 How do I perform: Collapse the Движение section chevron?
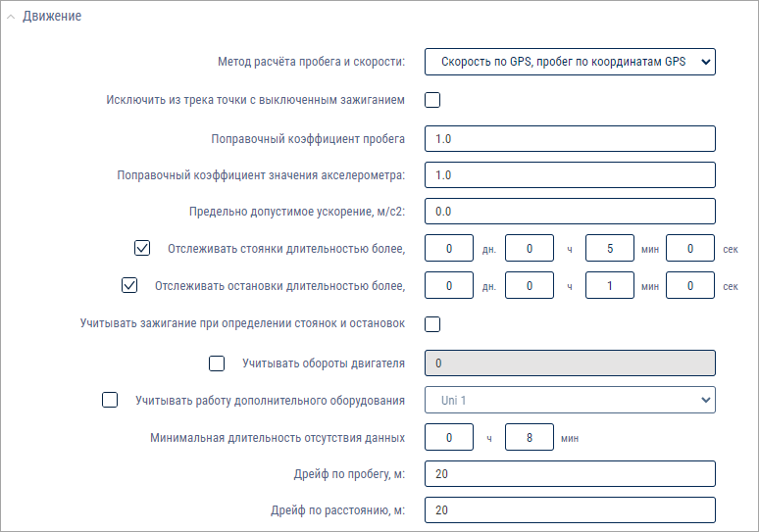coord(11,17)
